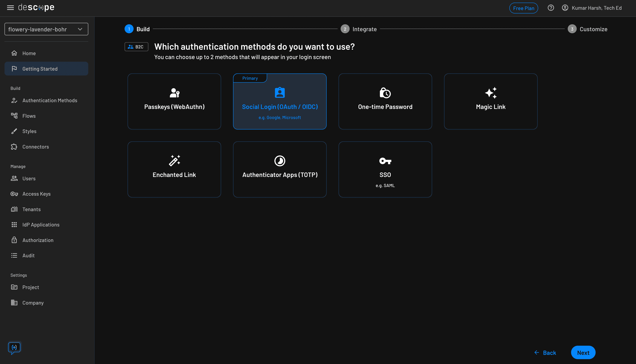Select Enchanted Link authentication method
Screen dimensions: 636x364
coord(174,169)
